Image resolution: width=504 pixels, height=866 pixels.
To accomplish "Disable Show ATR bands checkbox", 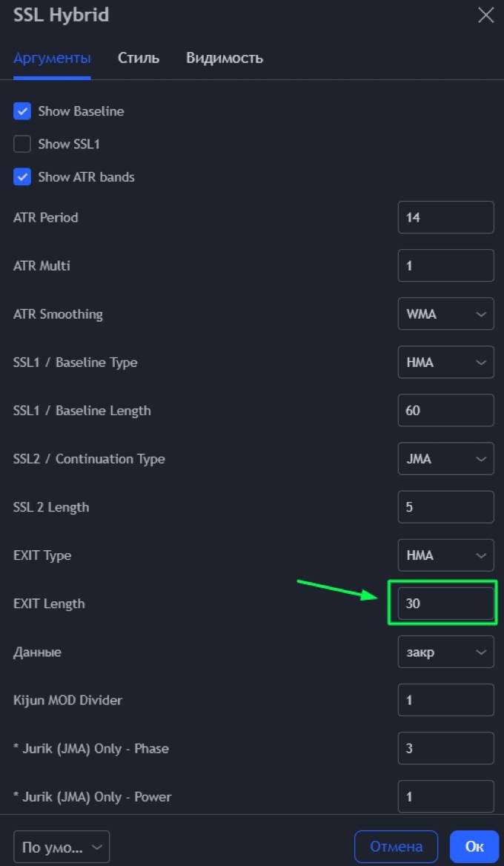I will click(x=22, y=177).
